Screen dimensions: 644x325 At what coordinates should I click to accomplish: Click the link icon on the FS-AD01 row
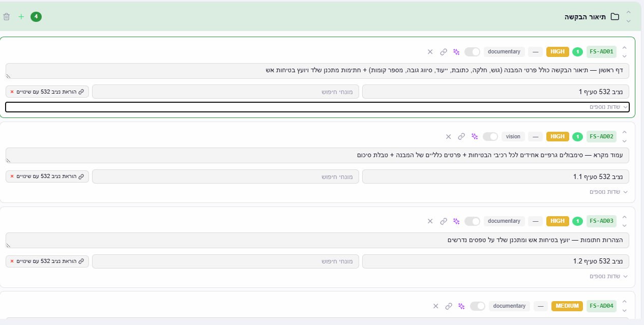(x=444, y=52)
